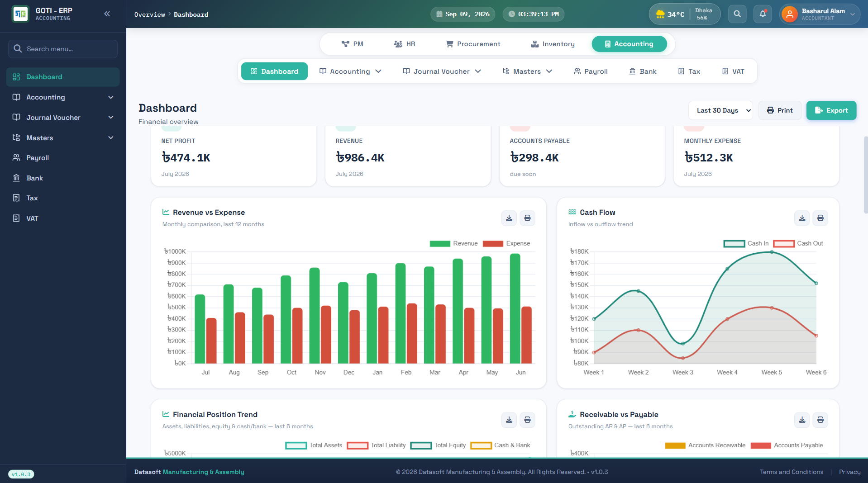This screenshot has width=868, height=483.
Task: Open the Accounting dropdown in top submenu
Action: [350, 71]
